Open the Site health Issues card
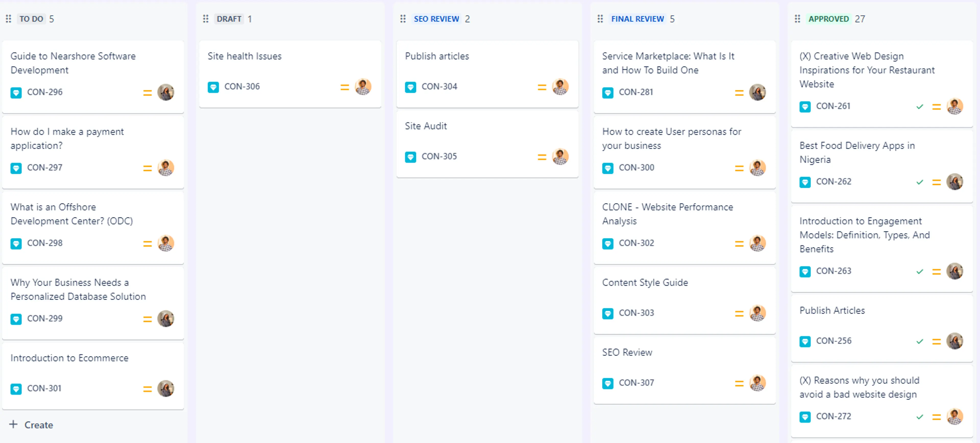The image size is (980, 443). pyautogui.click(x=245, y=56)
